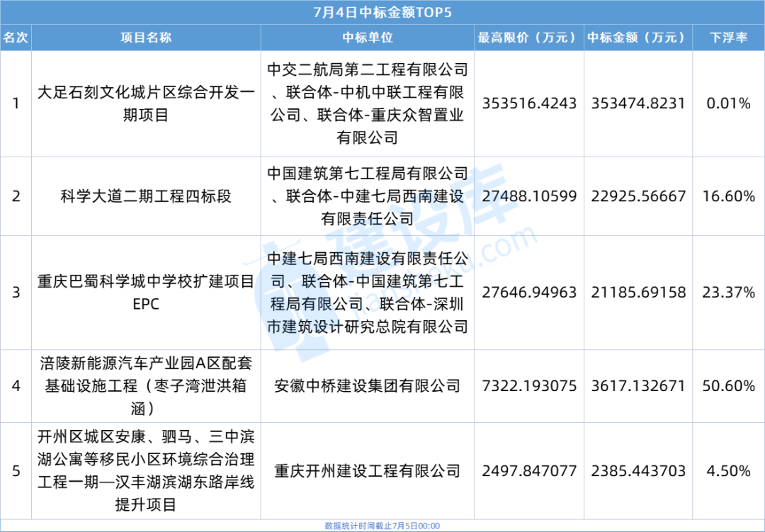Click the '科学大道二期工程四标段' project cell
The width and height of the screenshot is (765, 532).
pos(146,196)
